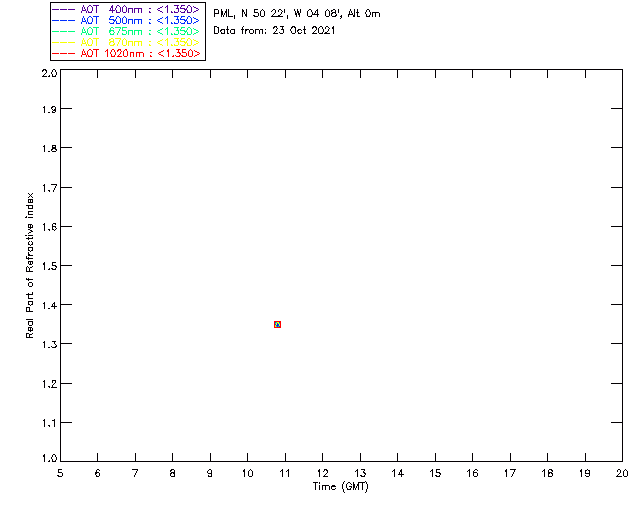The height and width of the screenshot is (512, 640).
Task: Select the AOT 400nm legend entry
Action: click(x=126, y=9)
